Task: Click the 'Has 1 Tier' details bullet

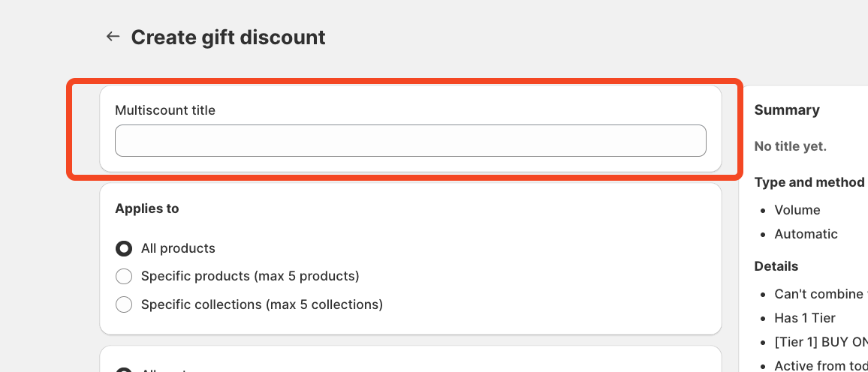Action: pyautogui.click(x=805, y=318)
